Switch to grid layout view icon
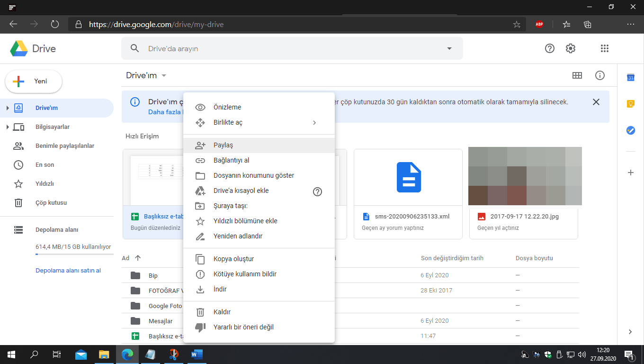This screenshot has width=644, height=364. [577, 75]
